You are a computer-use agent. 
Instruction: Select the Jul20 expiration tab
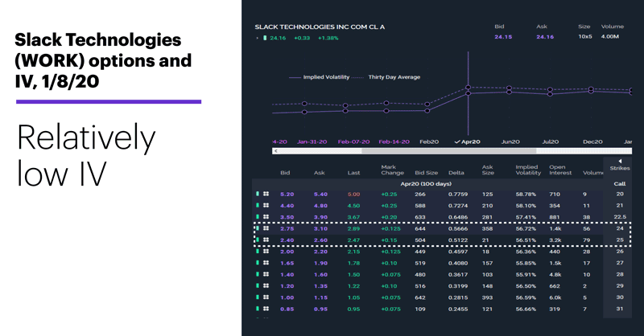click(x=551, y=141)
